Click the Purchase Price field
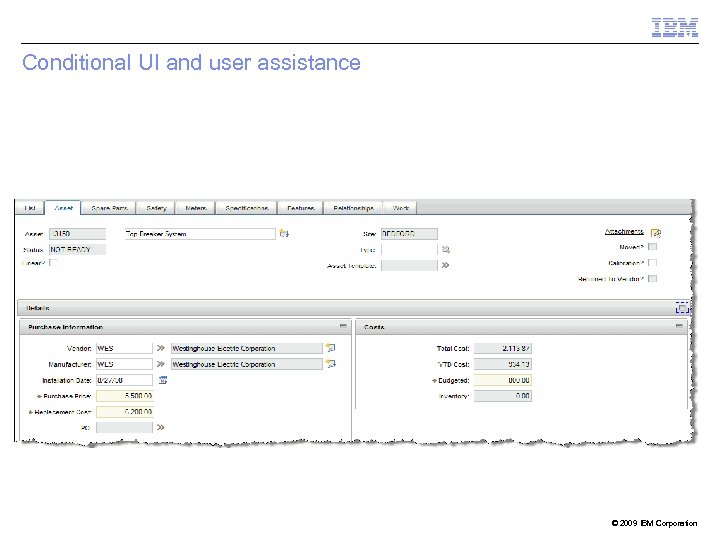This screenshot has height=540, width=720. click(124, 396)
